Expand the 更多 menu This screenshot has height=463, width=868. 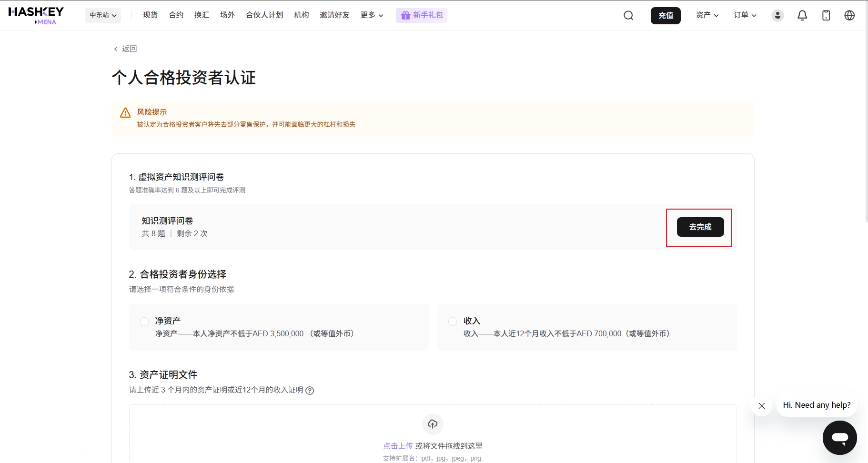point(372,15)
